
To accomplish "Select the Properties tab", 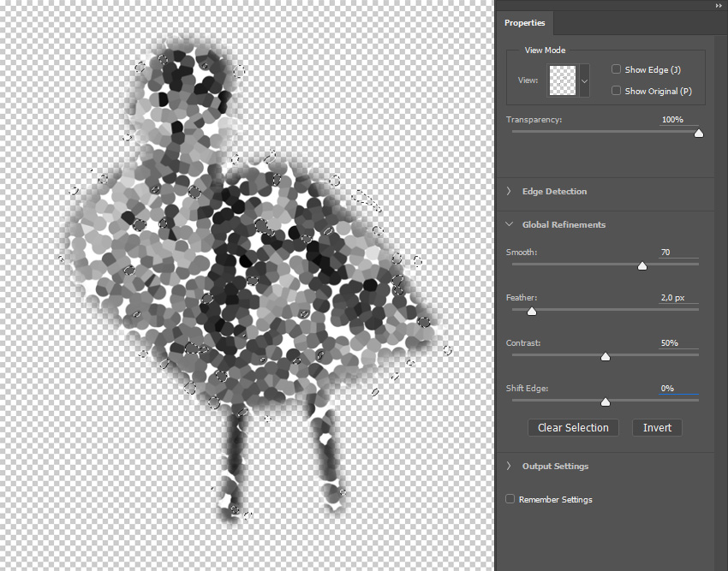I will coord(524,23).
